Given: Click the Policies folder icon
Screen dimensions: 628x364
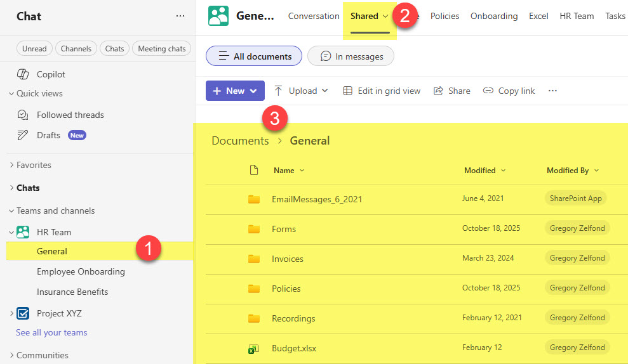Looking at the screenshot, I should coord(254,289).
